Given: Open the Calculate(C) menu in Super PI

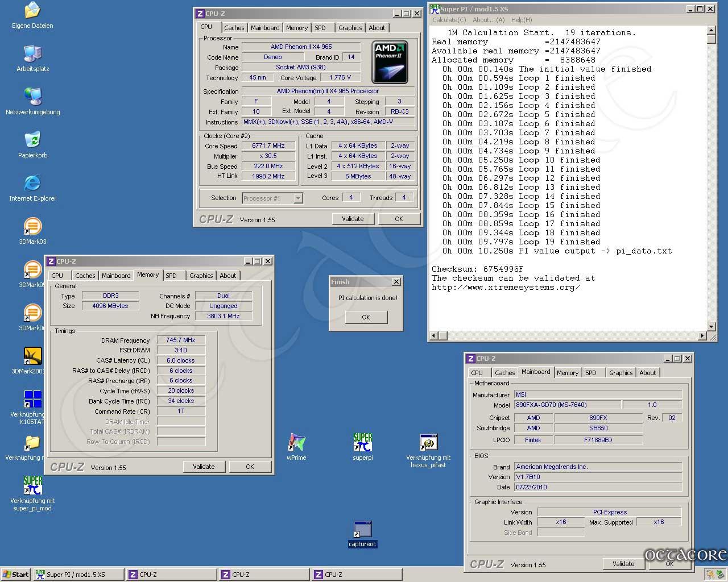Looking at the screenshot, I should (x=449, y=20).
